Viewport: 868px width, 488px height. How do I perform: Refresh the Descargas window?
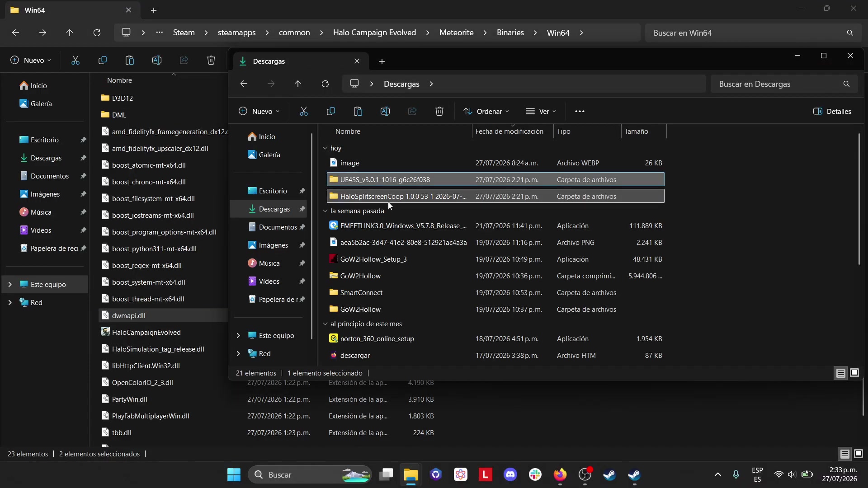pyautogui.click(x=325, y=84)
